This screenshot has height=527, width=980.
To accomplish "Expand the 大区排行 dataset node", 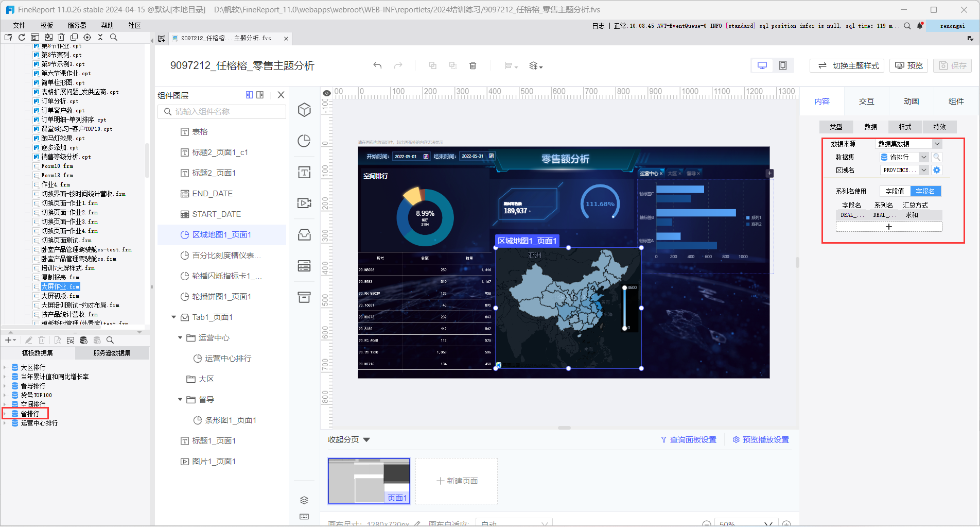I will (x=5, y=367).
